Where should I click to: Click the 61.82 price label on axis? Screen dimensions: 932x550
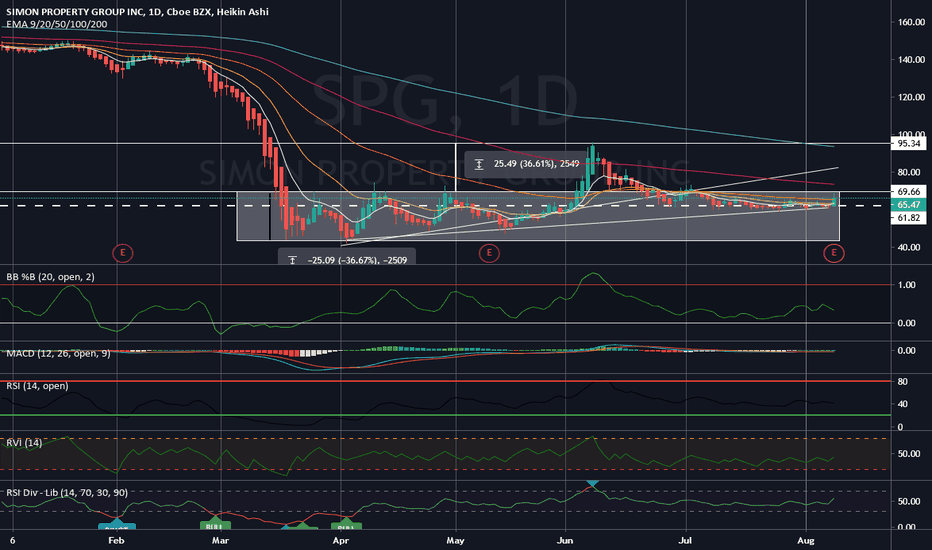coord(909,218)
